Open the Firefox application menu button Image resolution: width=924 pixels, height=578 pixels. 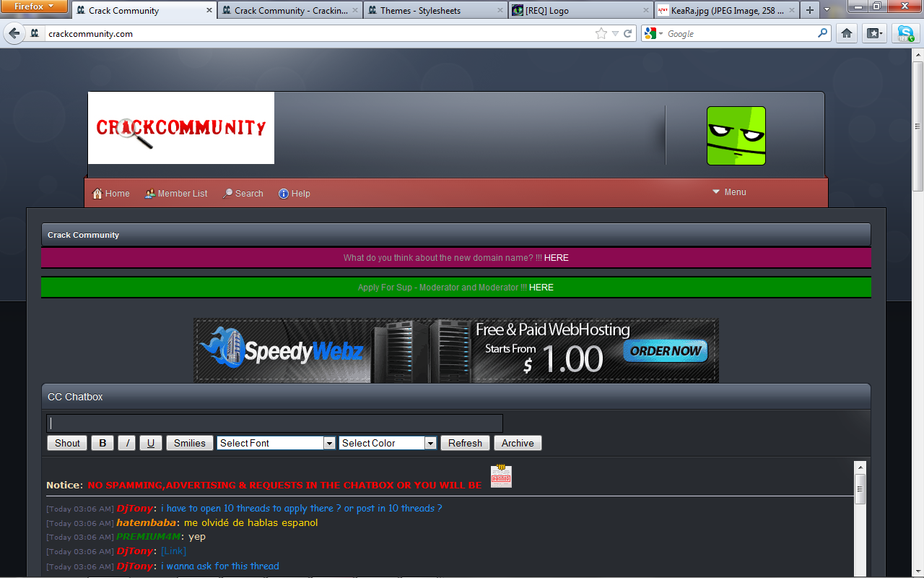coord(35,7)
